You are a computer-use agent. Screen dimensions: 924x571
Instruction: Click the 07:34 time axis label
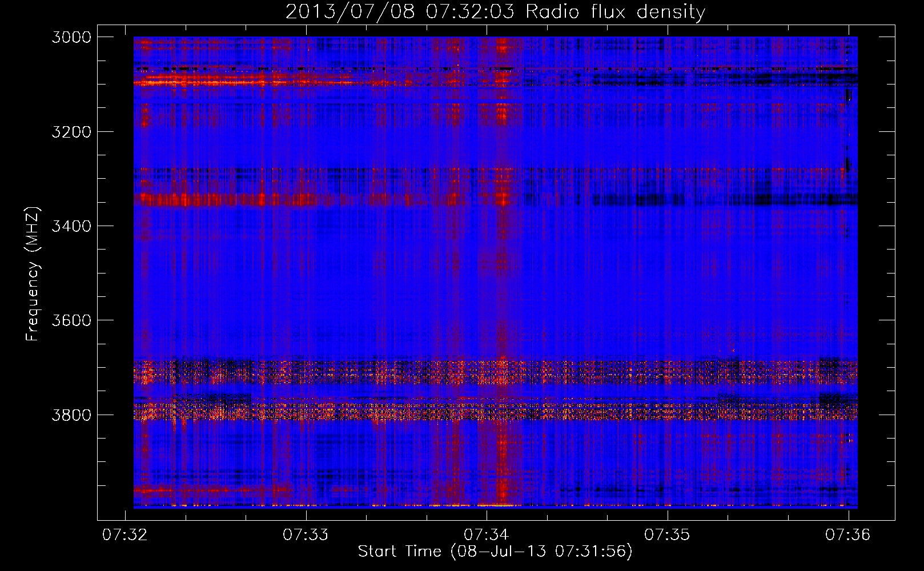(487, 534)
